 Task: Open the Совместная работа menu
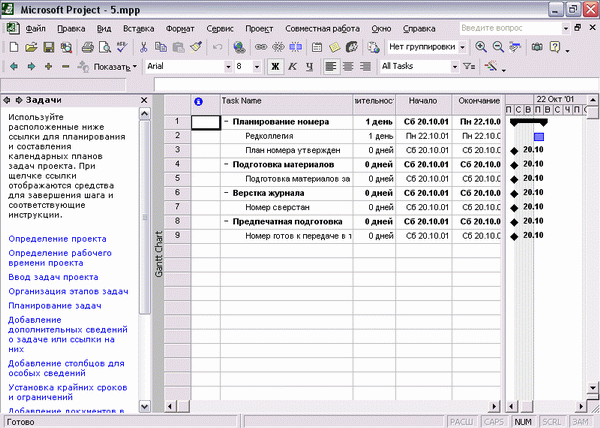[322, 29]
